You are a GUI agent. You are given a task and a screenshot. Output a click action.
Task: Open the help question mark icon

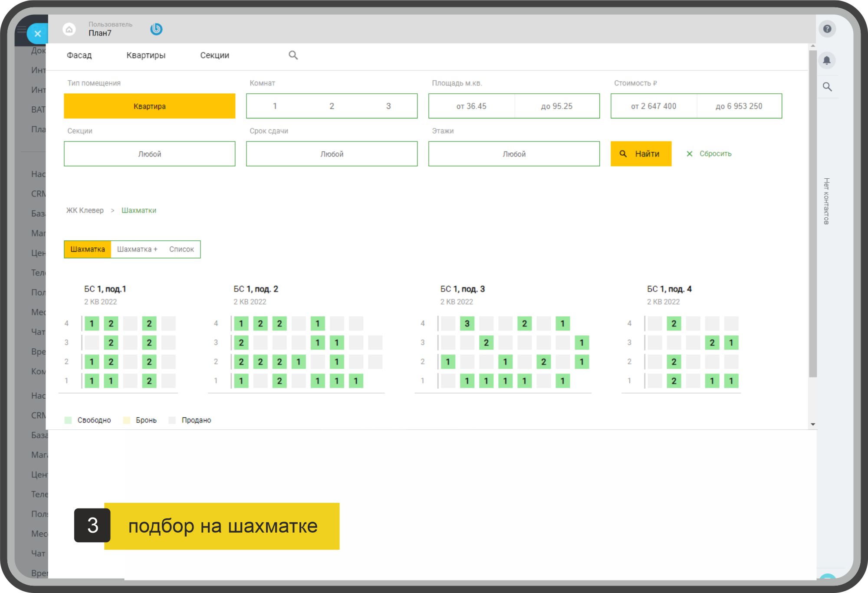pyautogui.click(x=827, y=29)
